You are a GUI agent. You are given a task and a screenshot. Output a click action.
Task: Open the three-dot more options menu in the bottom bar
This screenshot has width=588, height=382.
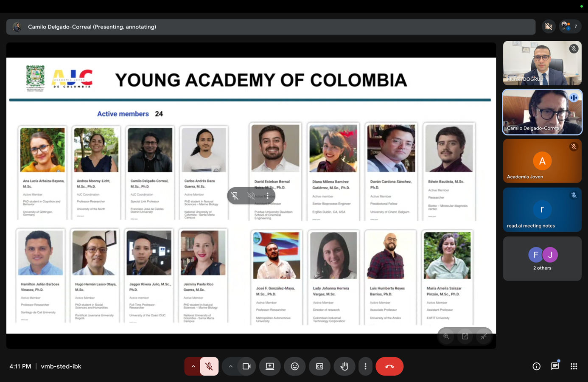tap(365, 366)
